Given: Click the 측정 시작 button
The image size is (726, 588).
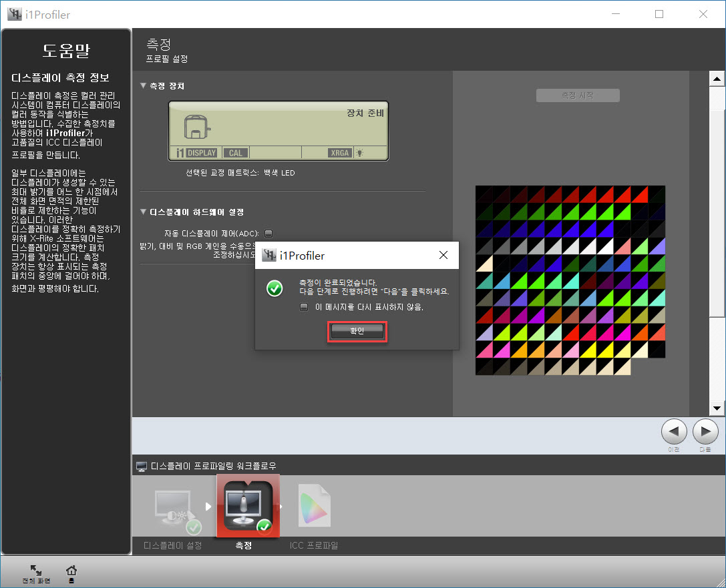Looking at the screenshot, I should pyautogui.click(x=578, y=95).
